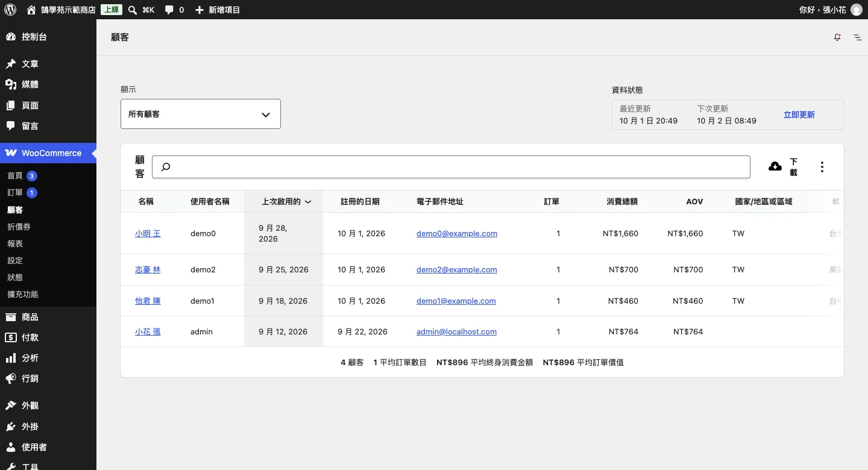Email demo1@example.com

point(456,301)
